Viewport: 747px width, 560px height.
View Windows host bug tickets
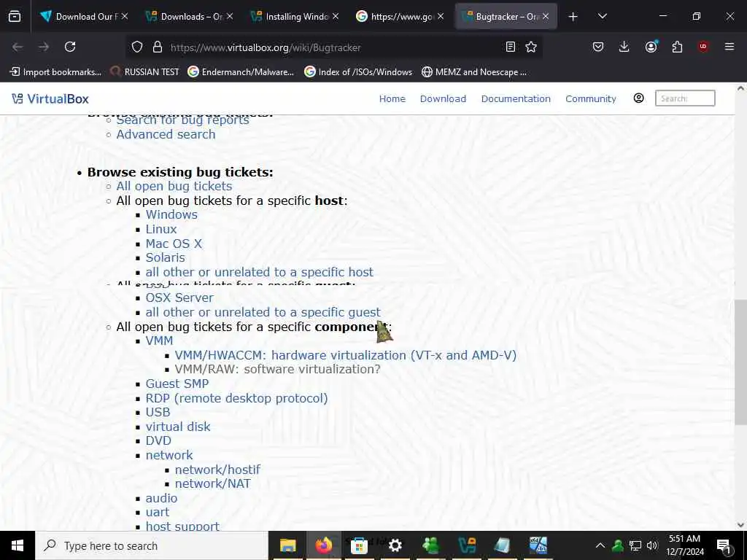tap(171, 215)
